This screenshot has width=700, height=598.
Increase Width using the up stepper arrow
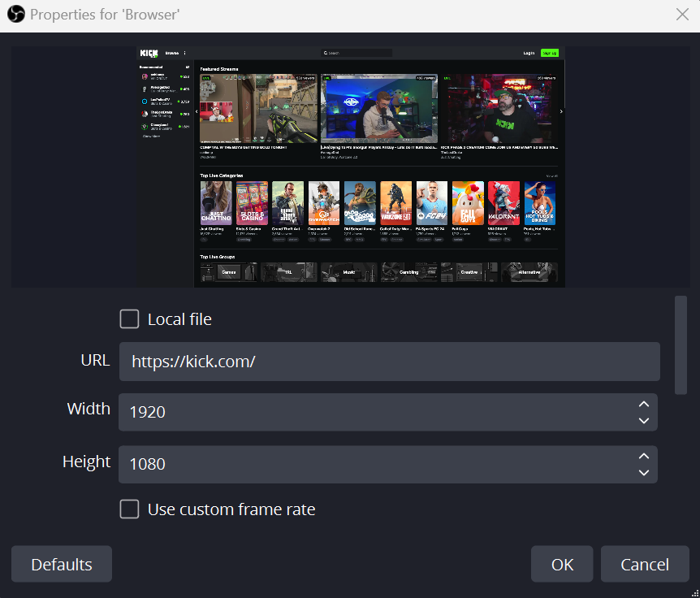643,402
